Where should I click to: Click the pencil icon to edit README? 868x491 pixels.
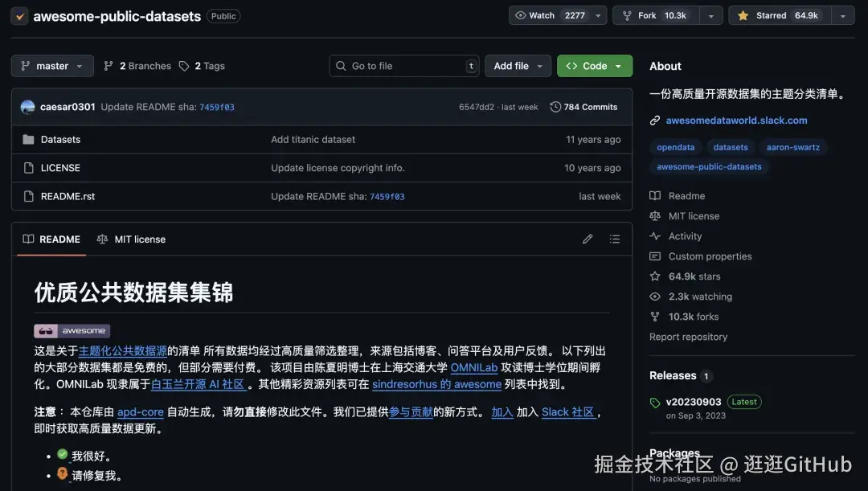pyautogui.click(x=588, y=239)
